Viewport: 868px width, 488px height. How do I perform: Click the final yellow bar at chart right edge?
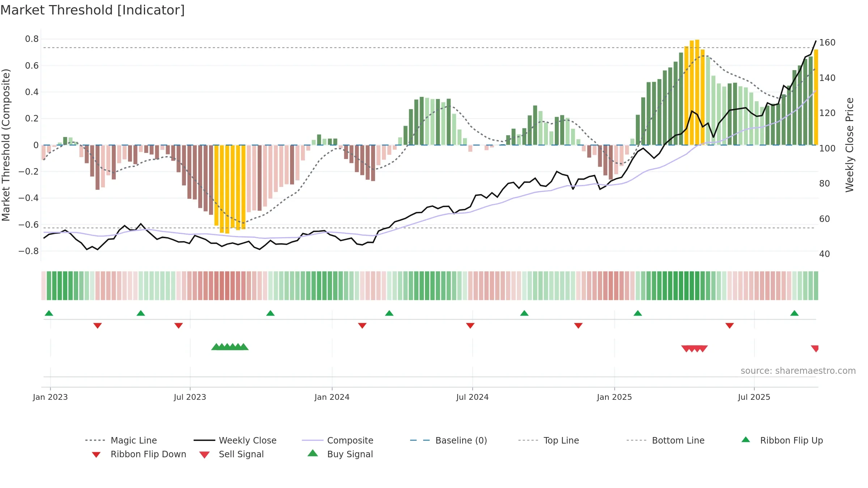[816, 97]
